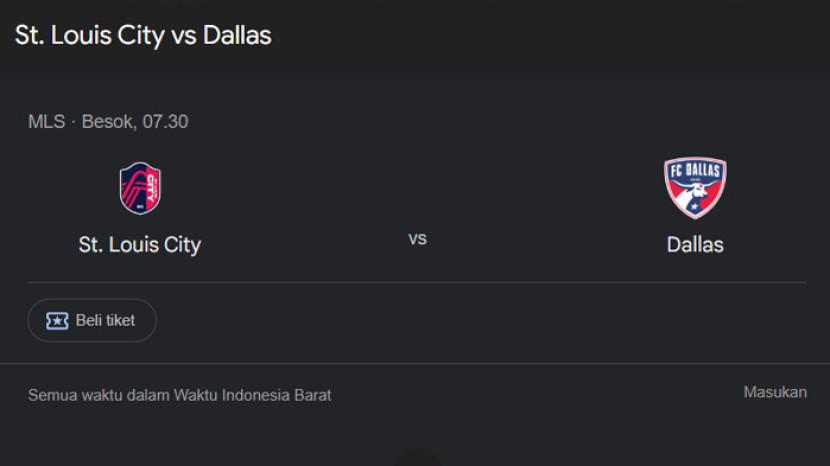Click the St. Louis City crest logo

pyautogui.click(x=140, y=188)
